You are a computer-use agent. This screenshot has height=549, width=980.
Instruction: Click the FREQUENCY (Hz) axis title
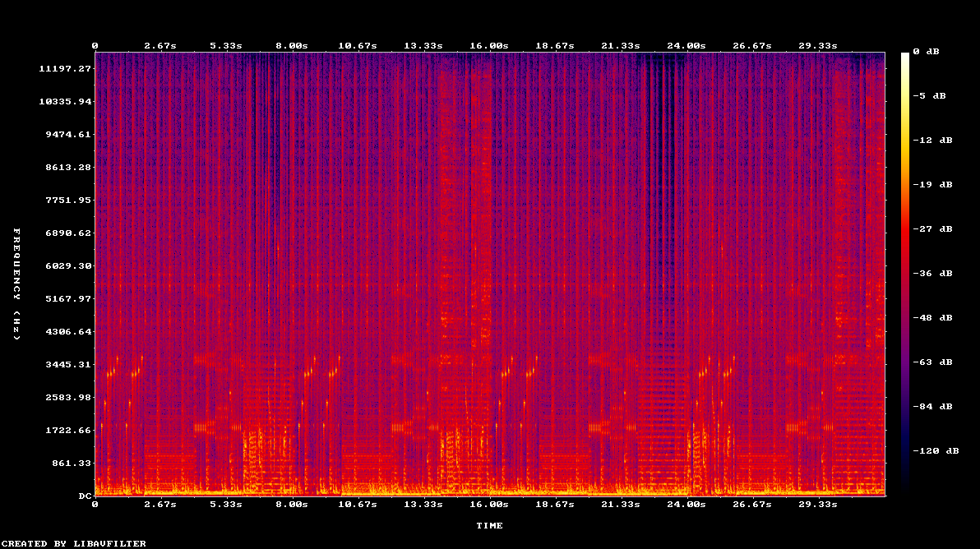(x=17, y=284)
